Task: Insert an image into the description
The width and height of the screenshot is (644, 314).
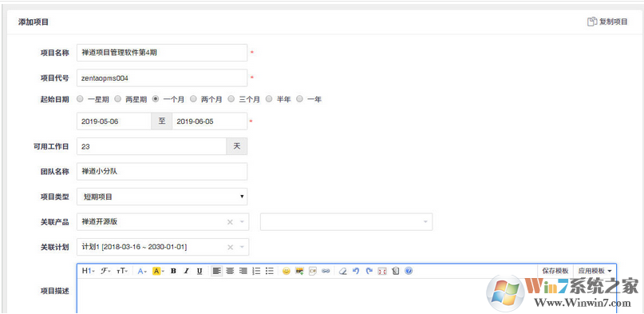Action: [x=299, y=271]
